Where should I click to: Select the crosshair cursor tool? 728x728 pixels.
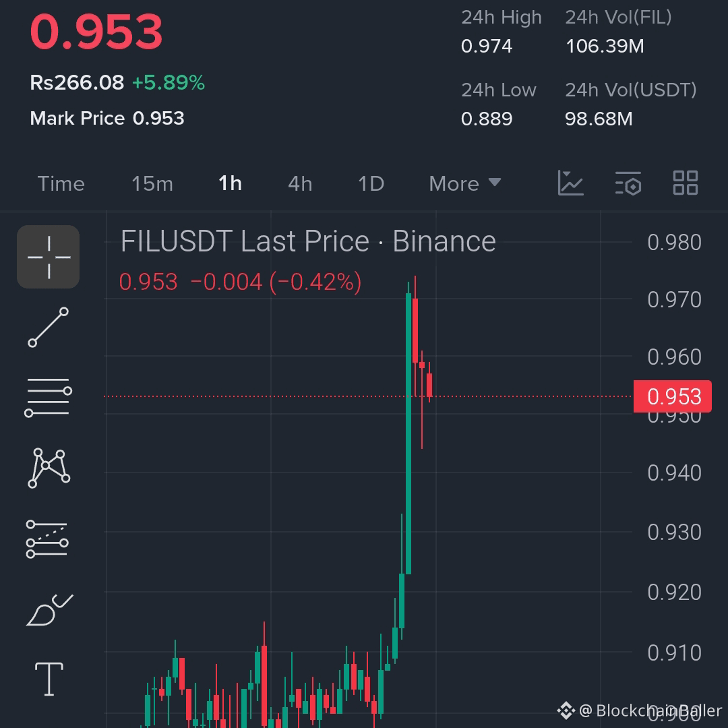pyautogui.click(x=48, y=257)
